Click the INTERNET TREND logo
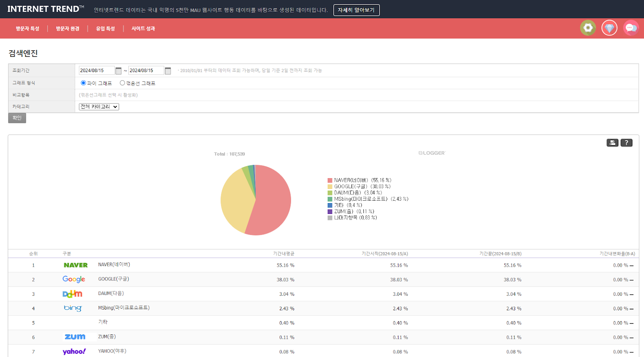 tap(45, 9)
